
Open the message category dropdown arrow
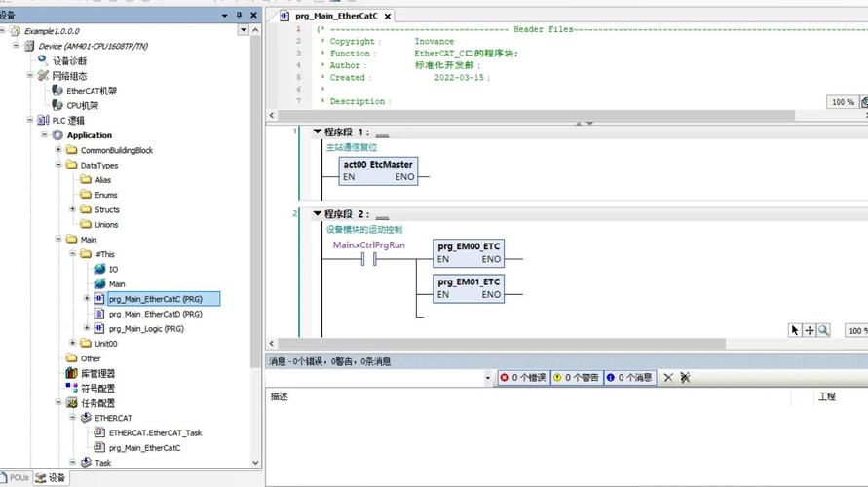pos(488,377)
